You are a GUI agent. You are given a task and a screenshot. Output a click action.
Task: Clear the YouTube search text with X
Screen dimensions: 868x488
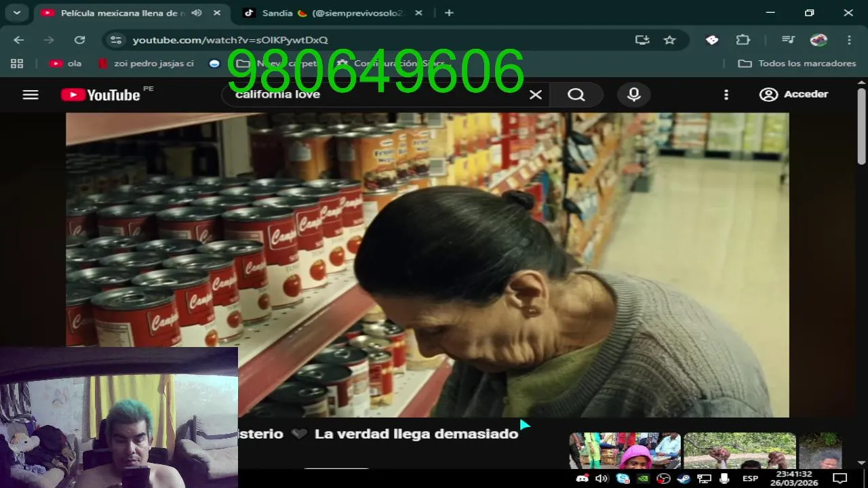click(536, 95)
